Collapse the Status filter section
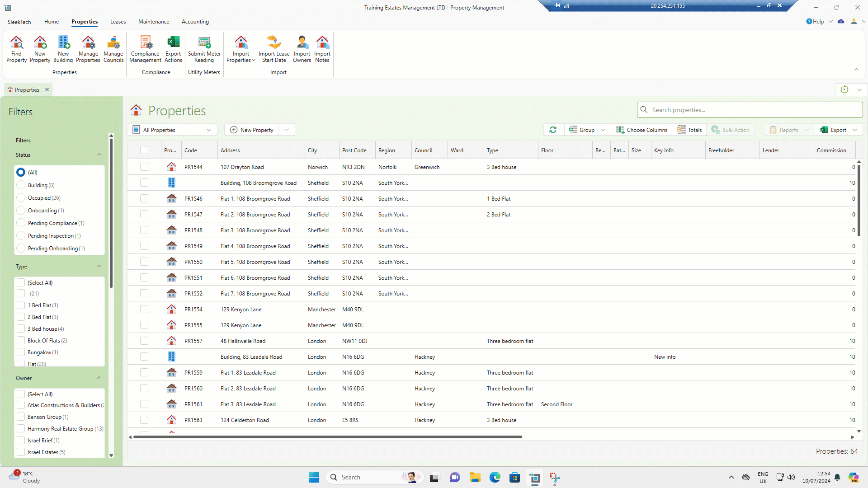The height and width of the screenshot is (488, 868). (99, 155)
